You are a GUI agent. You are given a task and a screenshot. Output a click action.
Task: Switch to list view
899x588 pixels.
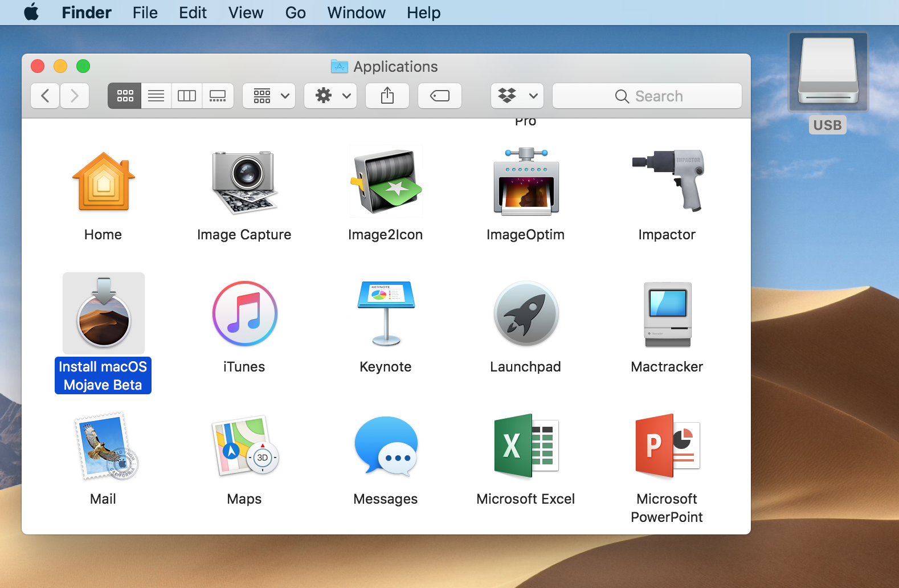pos(156,96)
